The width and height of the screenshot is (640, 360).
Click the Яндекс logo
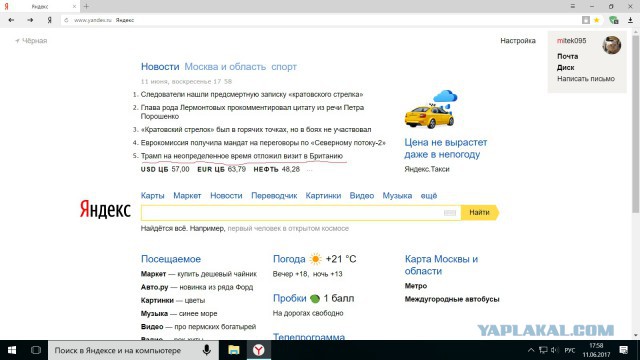pyautogui.click(x=105, y=209)
